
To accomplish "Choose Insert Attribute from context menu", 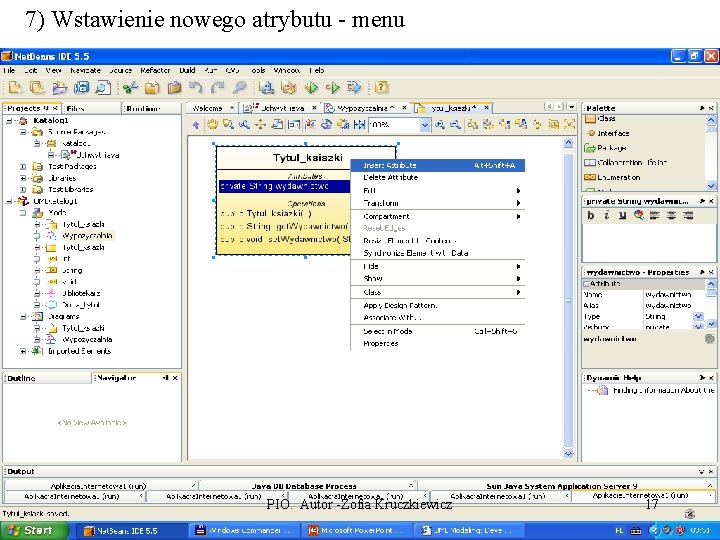I will coord(437,165).
